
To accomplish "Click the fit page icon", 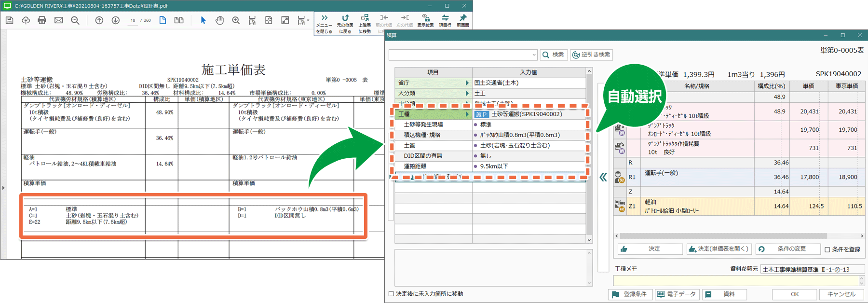I will (269, 20).
